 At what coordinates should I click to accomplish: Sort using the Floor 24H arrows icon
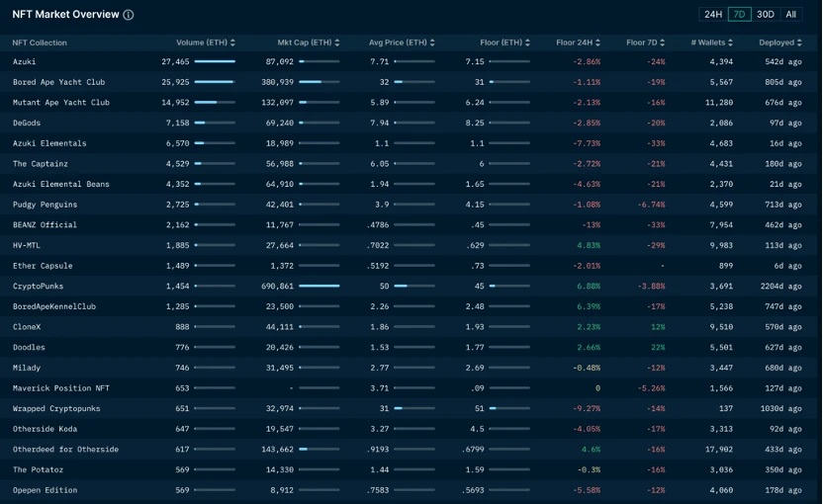[x=597, y=42]
